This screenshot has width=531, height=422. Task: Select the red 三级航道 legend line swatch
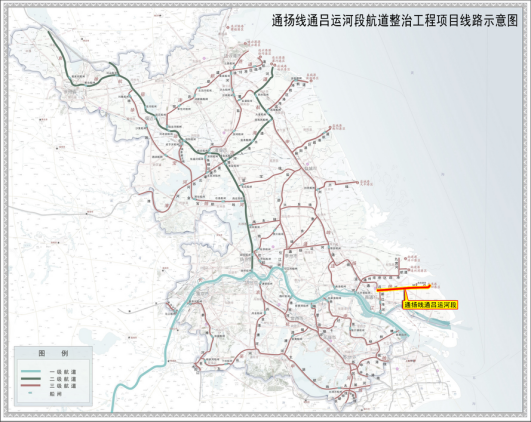pyautogui.click(x=30, y=386)
